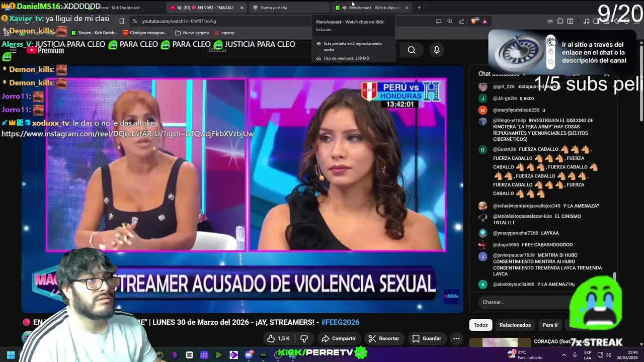The width and height of the screenshot is (644, 362).
Task: Click the install app icon in address bar
Action: [439, 21]
